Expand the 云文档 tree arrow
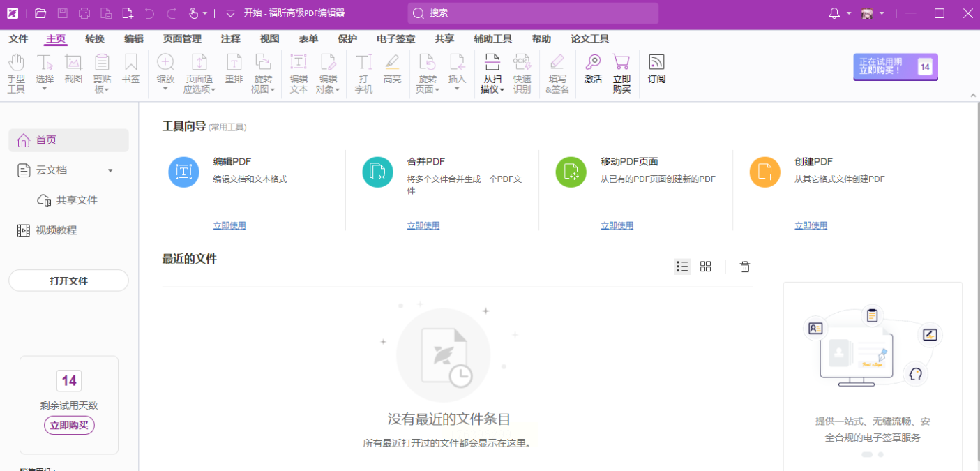The image size is (980, 471). [x=110, y=171]
